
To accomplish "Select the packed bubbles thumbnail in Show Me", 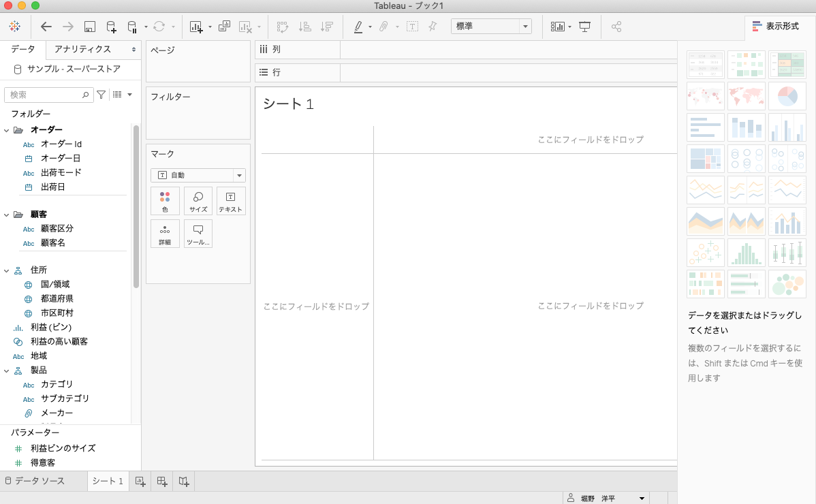I will click(787, 284).
